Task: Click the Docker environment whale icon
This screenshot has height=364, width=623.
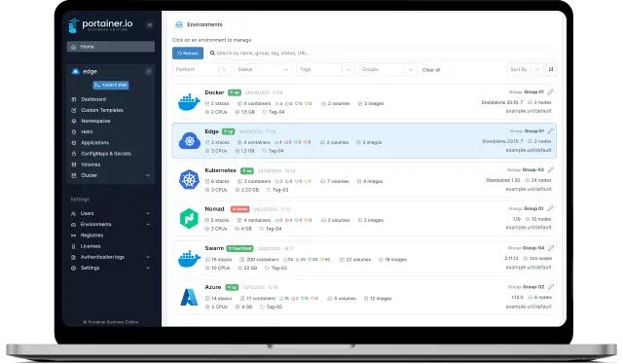Action: (189, 102)
